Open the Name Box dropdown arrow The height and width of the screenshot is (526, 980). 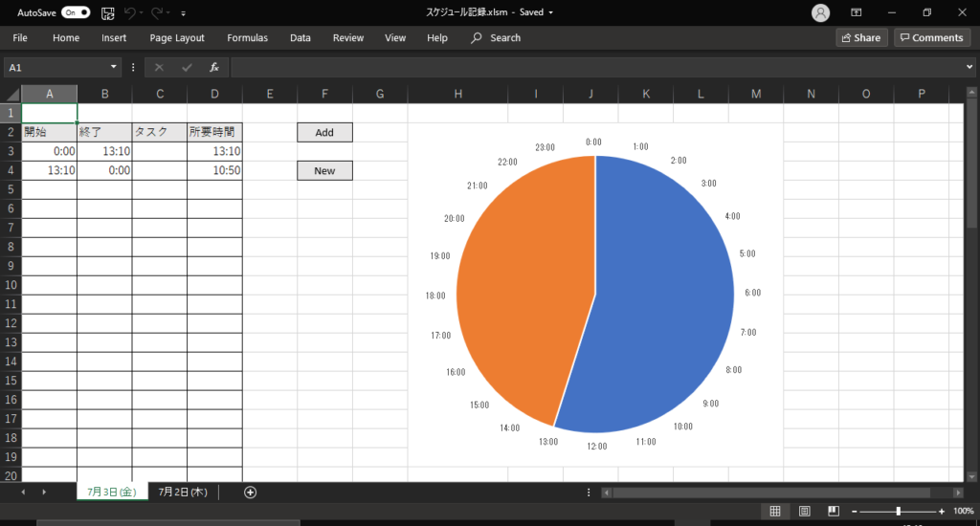(x=114, y=67)
